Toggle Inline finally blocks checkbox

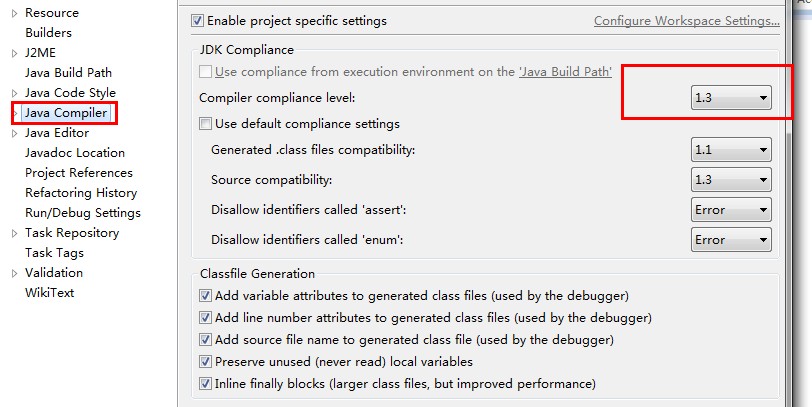(206, 384)
